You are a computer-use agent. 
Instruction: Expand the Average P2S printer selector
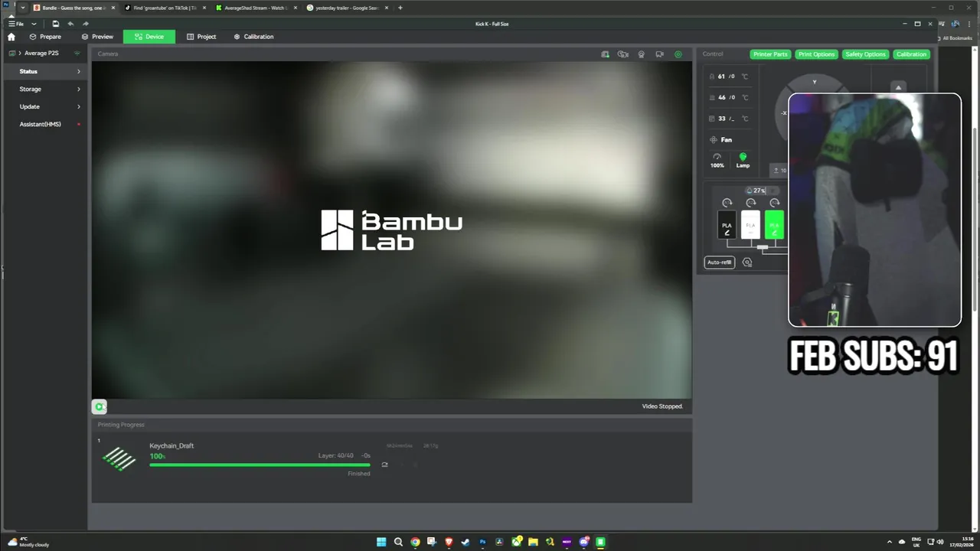41,54
